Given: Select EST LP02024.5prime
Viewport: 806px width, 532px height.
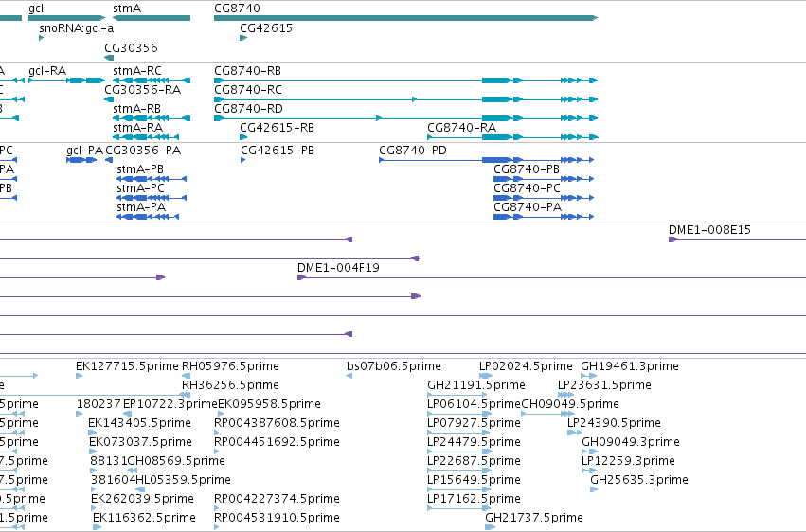Looking at the screenshot, I should (526, 366).
